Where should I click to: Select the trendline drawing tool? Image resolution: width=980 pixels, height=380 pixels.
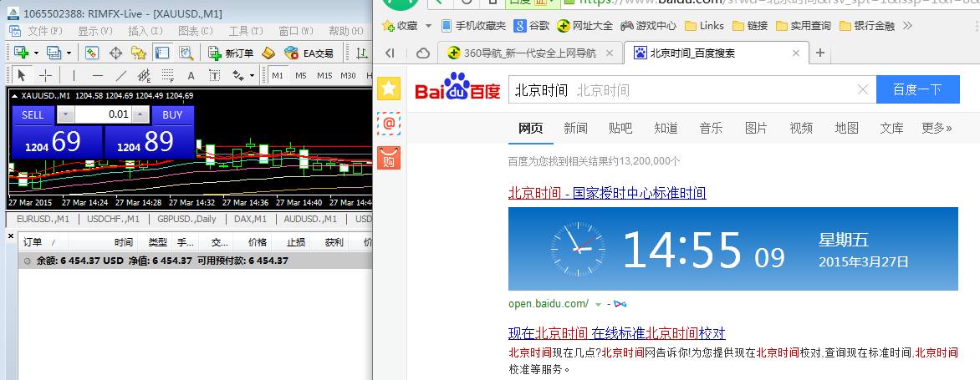pos(121,75)
